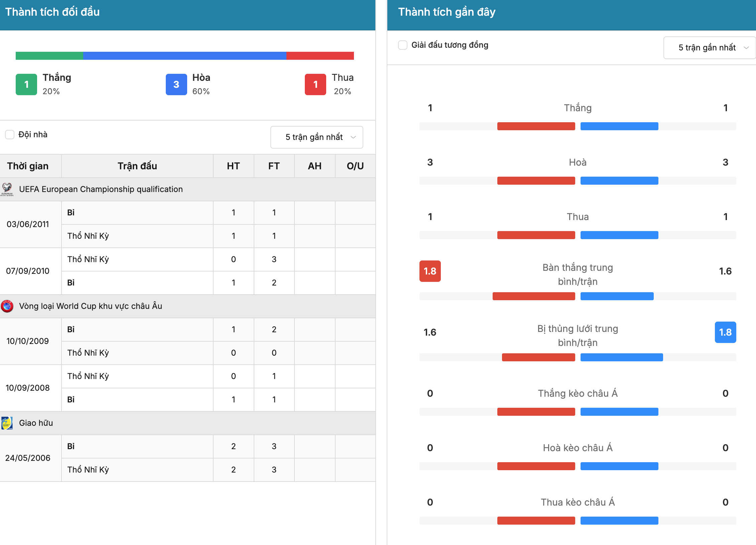Click the date 24/05/2006
This screenshot has height=545, width=756.
tap(28, 458)
